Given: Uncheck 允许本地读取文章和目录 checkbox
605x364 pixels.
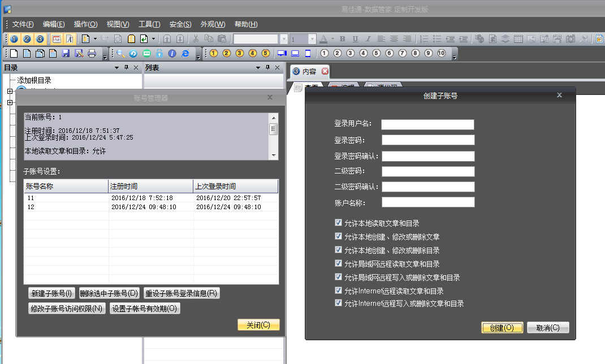Looking at the screenshot, I should [x=339, y=223].
